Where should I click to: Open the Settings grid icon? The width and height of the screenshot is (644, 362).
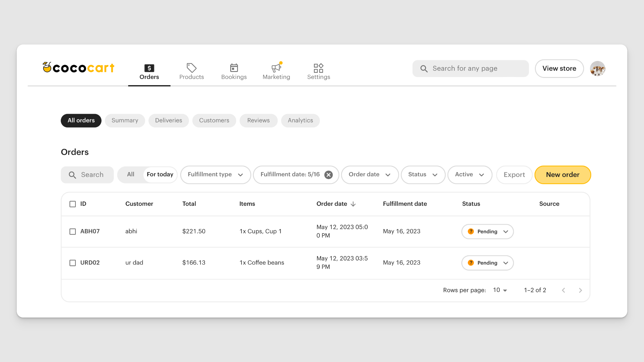point(318,68)
